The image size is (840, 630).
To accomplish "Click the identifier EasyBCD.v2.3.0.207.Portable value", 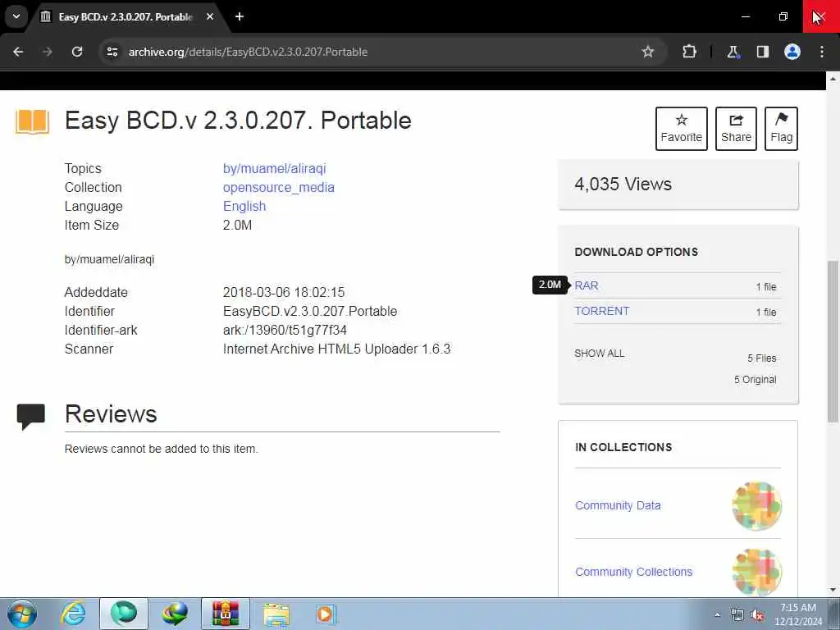I will [x=309, y=311].
